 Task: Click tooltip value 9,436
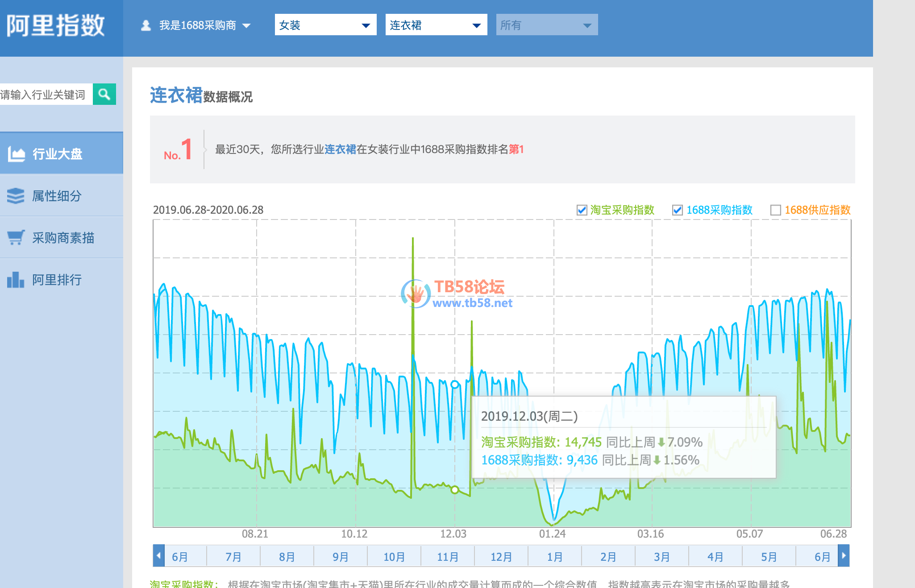click(582, 460)
